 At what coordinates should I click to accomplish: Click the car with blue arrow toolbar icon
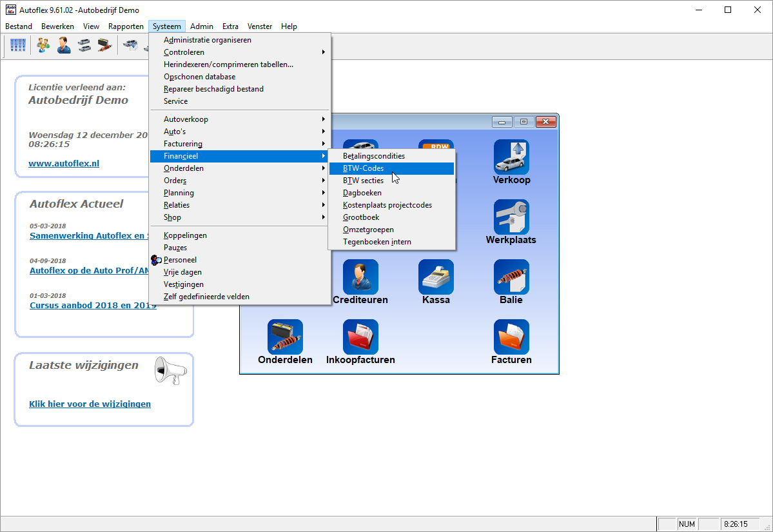[x=131, y=46]
